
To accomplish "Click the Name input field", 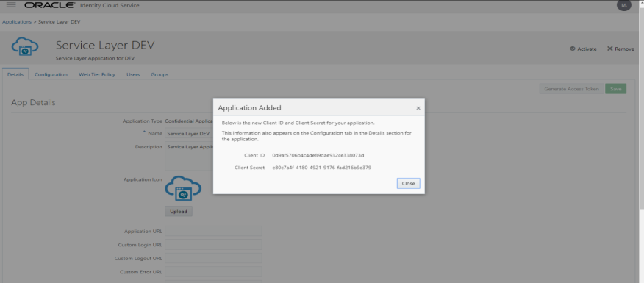I will [189, 134].
